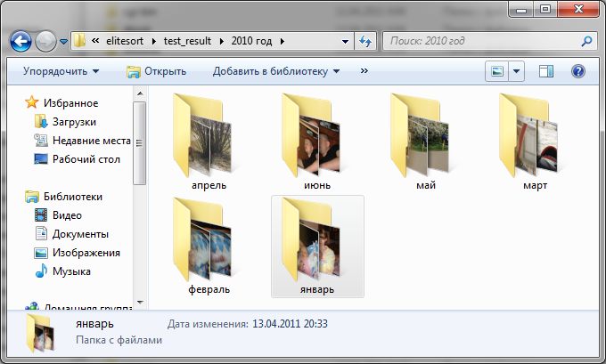This screenshot has height=364, width=606.
Task: Open the Упорядочить dropdown menu
Action: point(61,71)
